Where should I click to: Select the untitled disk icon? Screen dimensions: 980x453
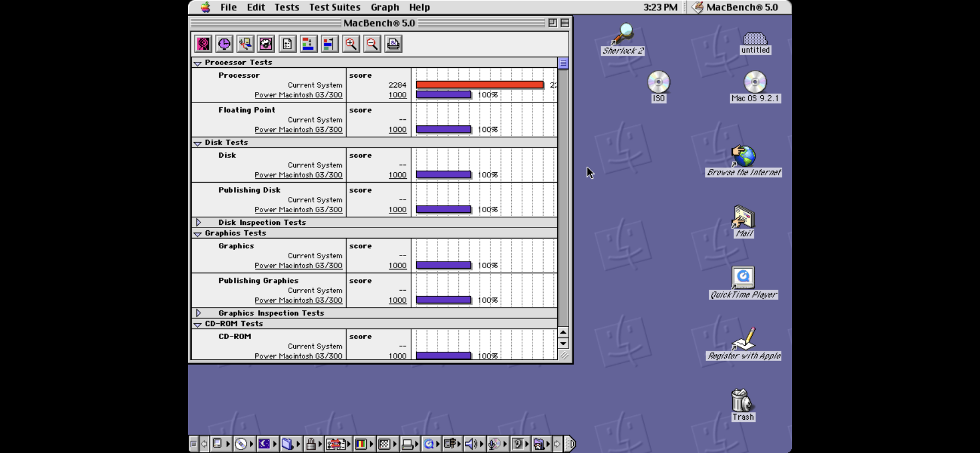[755, 43]
